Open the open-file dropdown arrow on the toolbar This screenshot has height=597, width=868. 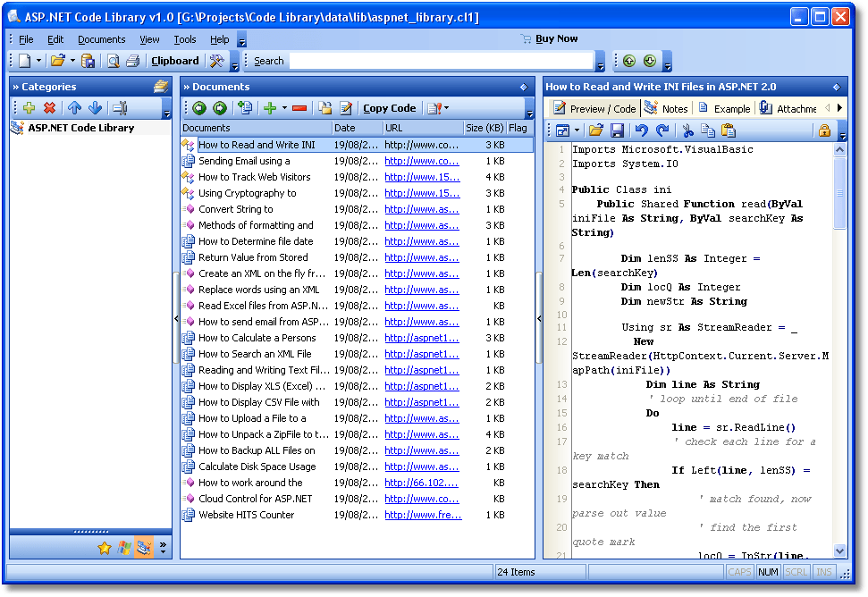[72, 61]
